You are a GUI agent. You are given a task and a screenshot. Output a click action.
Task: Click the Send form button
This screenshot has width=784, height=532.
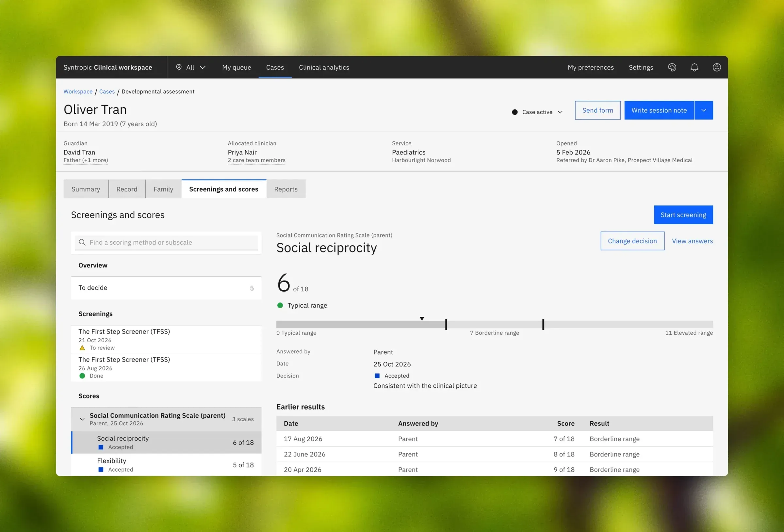point(597,110)
